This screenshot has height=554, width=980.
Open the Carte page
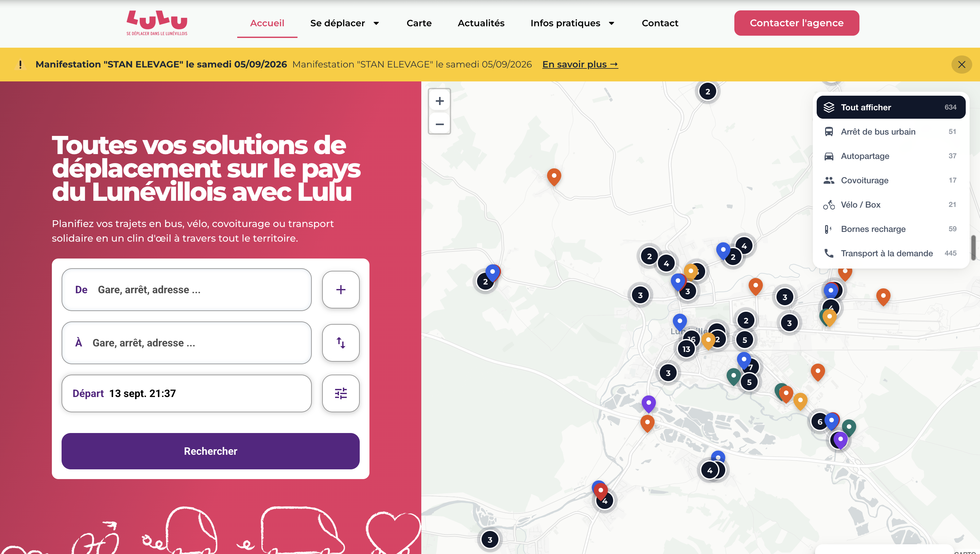click(x=419, y=23)
